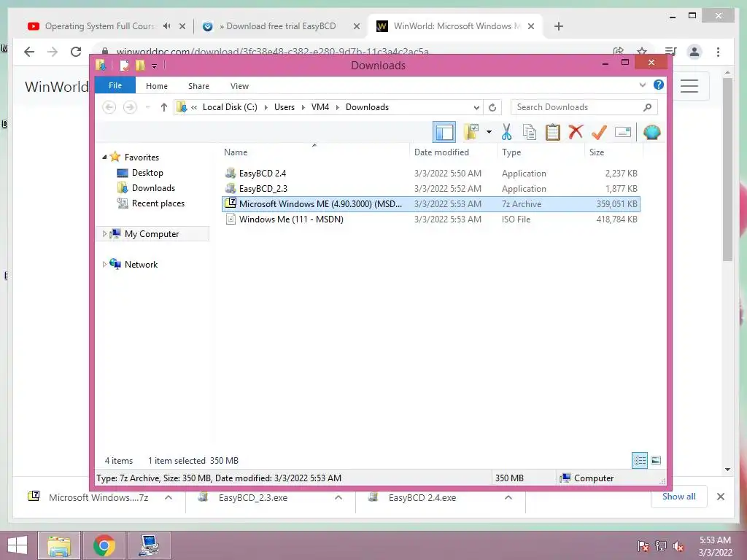Expand the ribbon with chevron arrow
Image resolution: width=747 pixels, height=560 pixels.
(x=642, y=85)
